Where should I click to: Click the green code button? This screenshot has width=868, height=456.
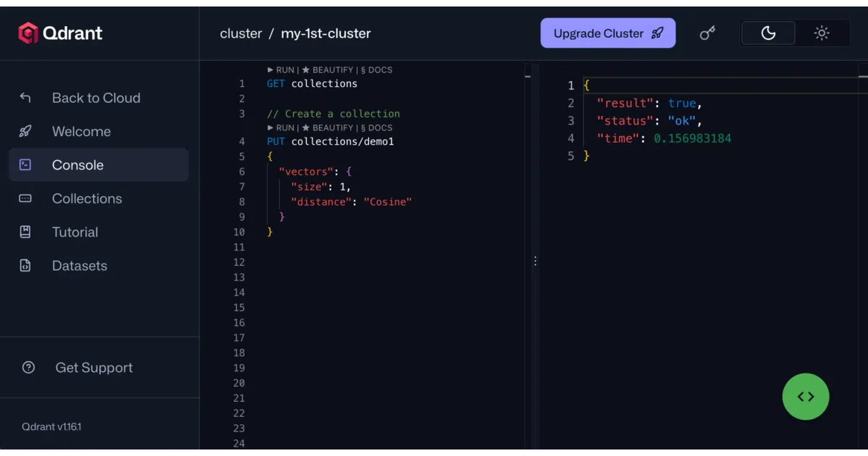806,397
